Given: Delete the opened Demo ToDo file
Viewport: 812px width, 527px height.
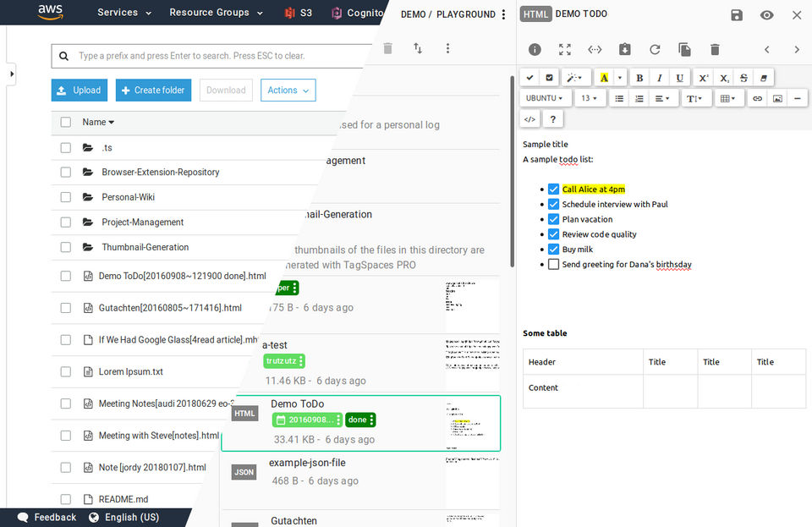Looking at the screenshot, I should click(716, 49).
